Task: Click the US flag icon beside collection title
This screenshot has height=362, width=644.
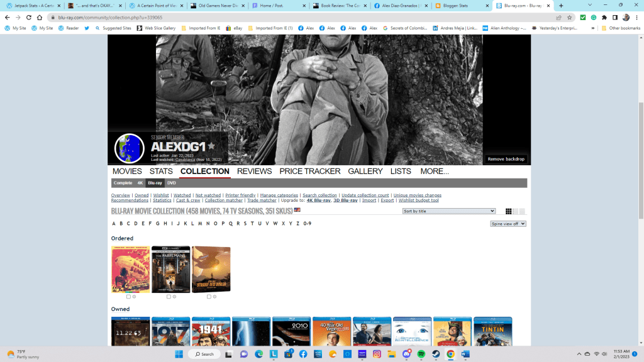Action: [x=297, y=211]
